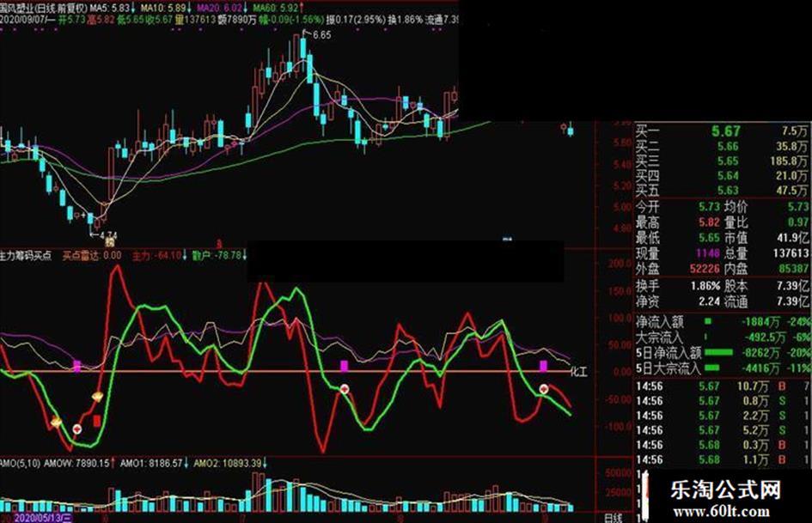The image size is (812, 523).
Task: Click the 换手 value 1.86% in the quote panel
Action: point(705,285)
